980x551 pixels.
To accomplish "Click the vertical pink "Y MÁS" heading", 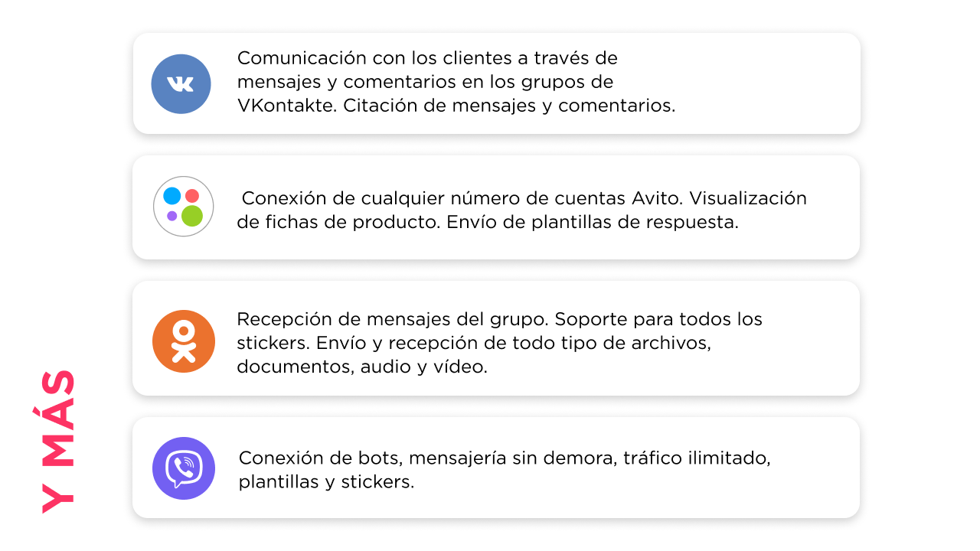I will coord(58,441).
